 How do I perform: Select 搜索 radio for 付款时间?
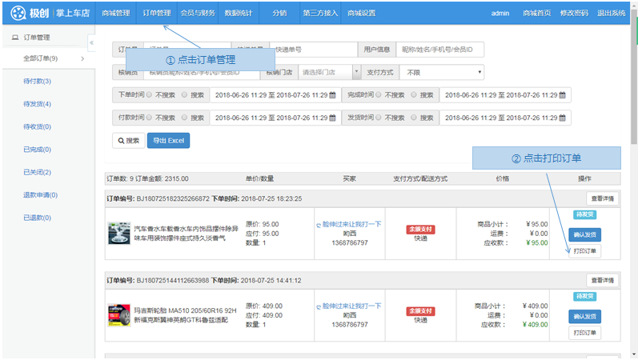(185, 118)
